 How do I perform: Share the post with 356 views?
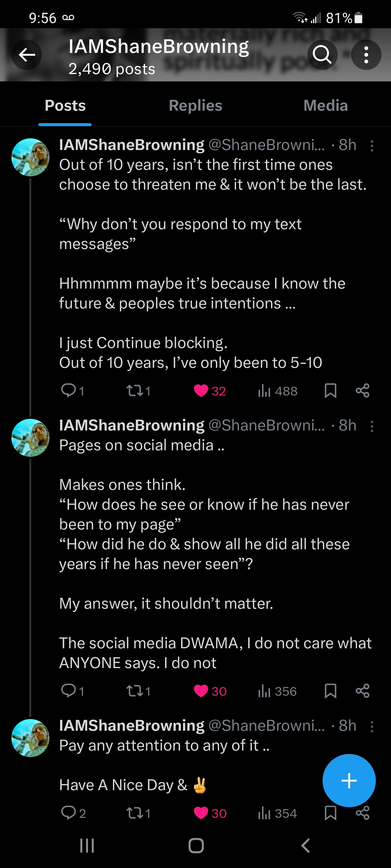pyautogui.click(x=363, y=691)
